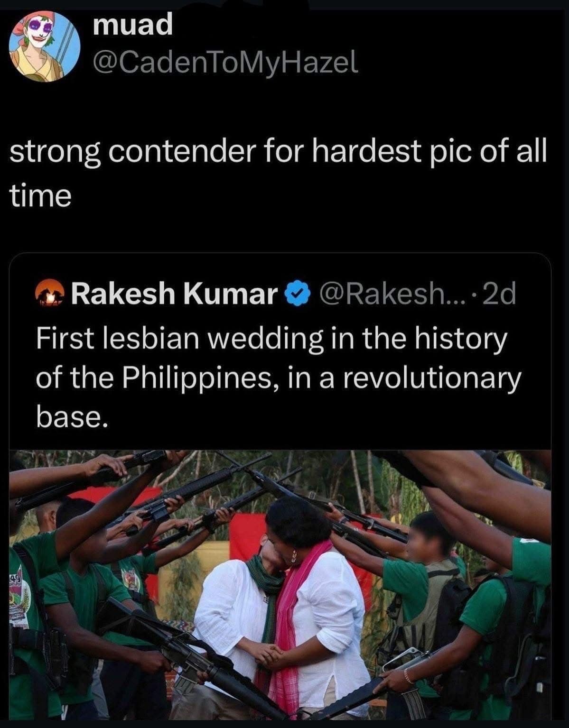Click the word 'base.' in quoted tweet
The width and height of the screenshot is (569, 728).
(70, 416)
